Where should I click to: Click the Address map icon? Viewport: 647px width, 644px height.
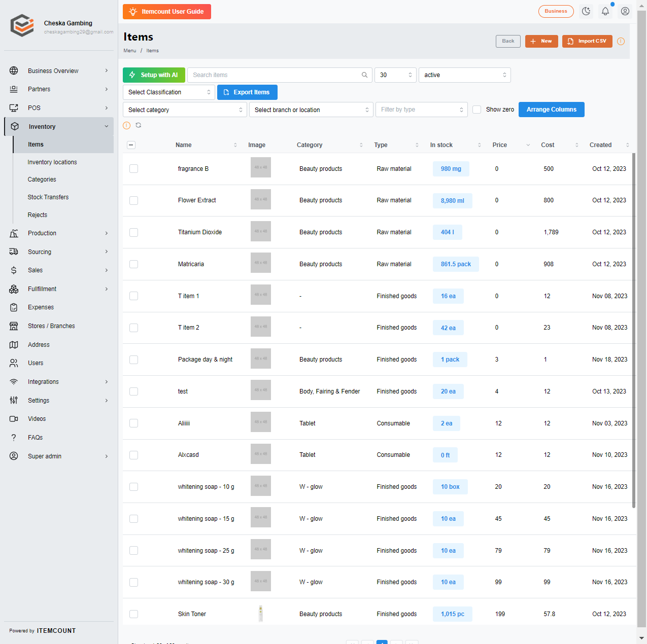[14, 345]
